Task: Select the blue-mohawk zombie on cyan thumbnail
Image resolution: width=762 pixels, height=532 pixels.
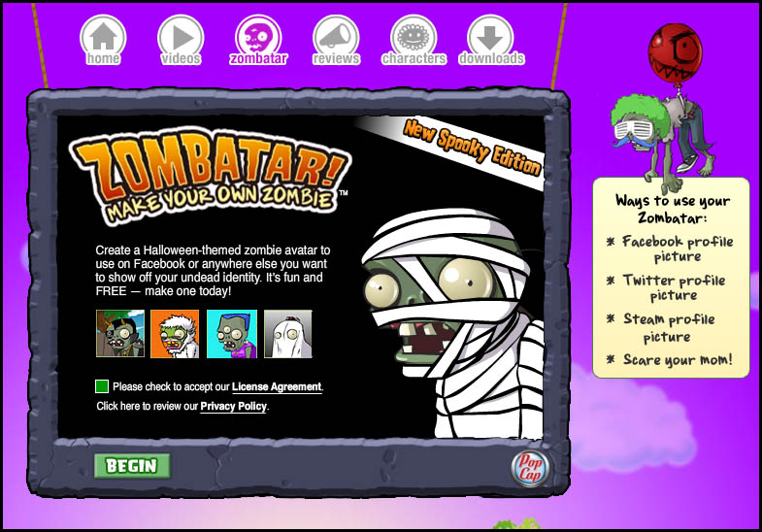Action: 232,334
